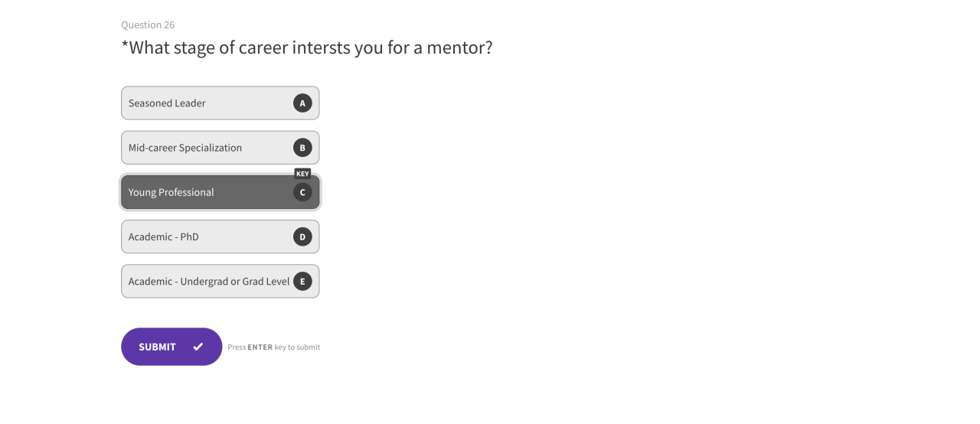
Task: Click the letter E key badge
Action: [302, 282]
